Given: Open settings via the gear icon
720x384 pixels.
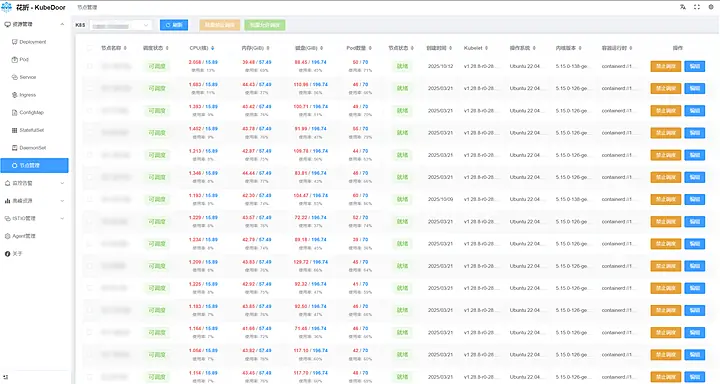Looking at the screenshot, I should [x=711, y=7].
